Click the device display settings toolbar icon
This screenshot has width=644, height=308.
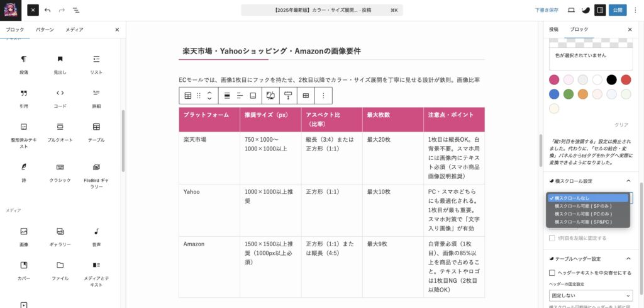click(270, 95)
